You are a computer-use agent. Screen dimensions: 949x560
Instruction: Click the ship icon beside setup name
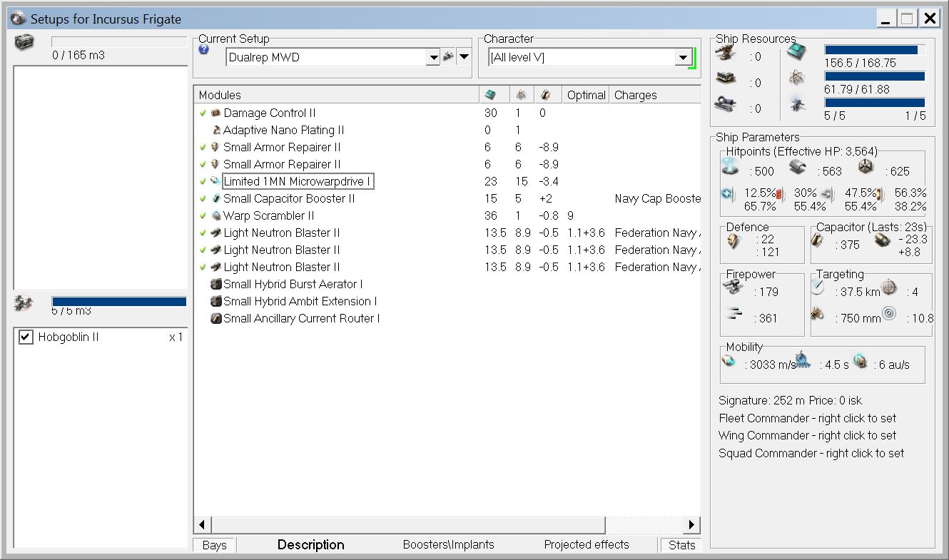pos(448,57)
